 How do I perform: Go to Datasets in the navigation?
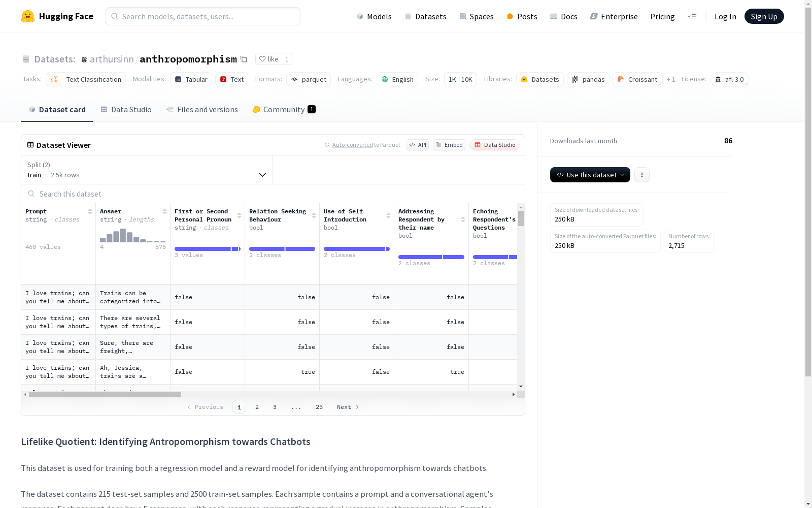coord(425,16)
